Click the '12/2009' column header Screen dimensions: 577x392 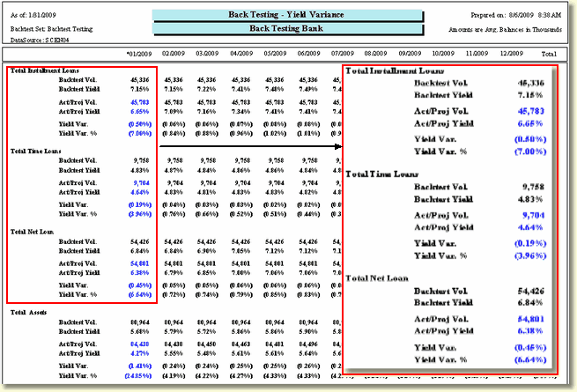512,54
